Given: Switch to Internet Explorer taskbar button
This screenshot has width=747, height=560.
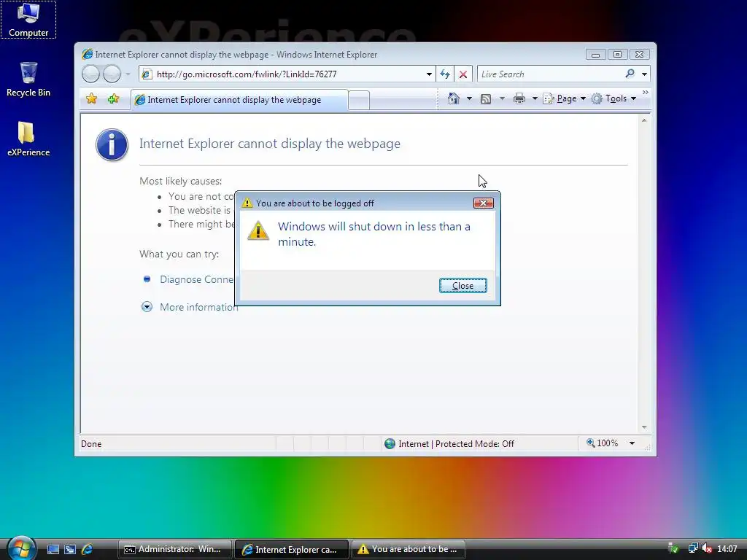Looking at the screenshot, I should coord(292,549).
